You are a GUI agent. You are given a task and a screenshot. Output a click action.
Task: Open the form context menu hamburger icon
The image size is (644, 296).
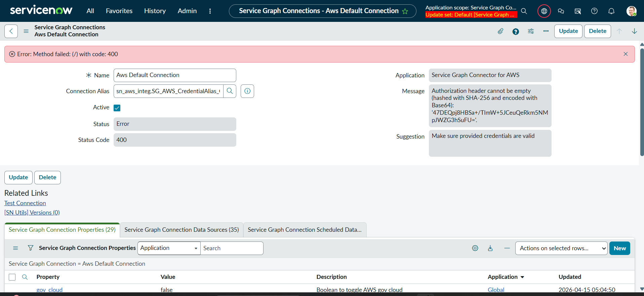(26, 31)
